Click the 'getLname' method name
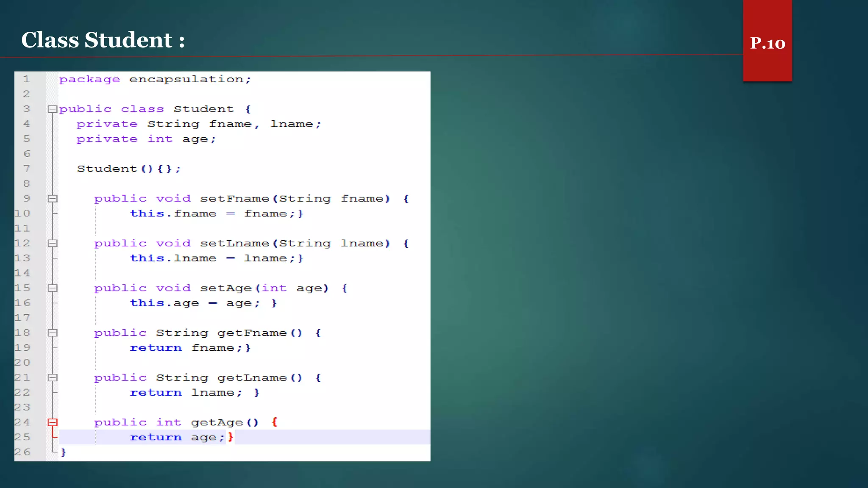The image size is (868, 488). [252, 378]
